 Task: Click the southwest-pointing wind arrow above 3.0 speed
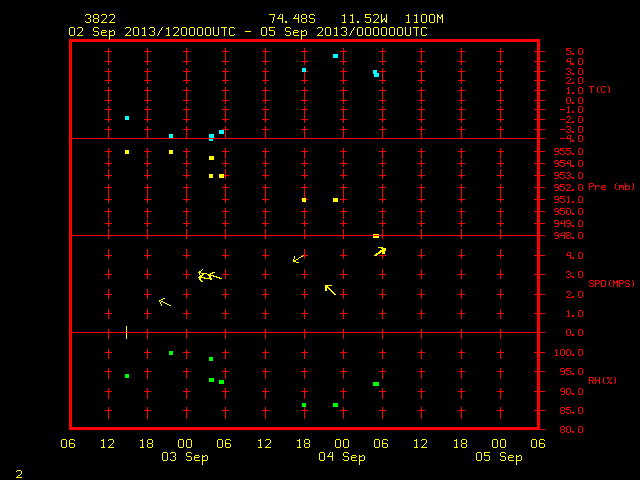point(299,259)
